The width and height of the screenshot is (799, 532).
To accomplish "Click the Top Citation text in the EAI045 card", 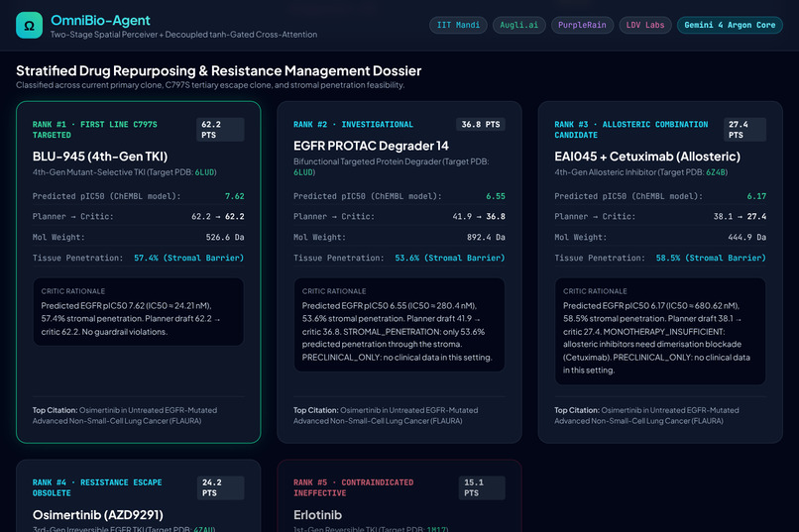I will [646, 415].
